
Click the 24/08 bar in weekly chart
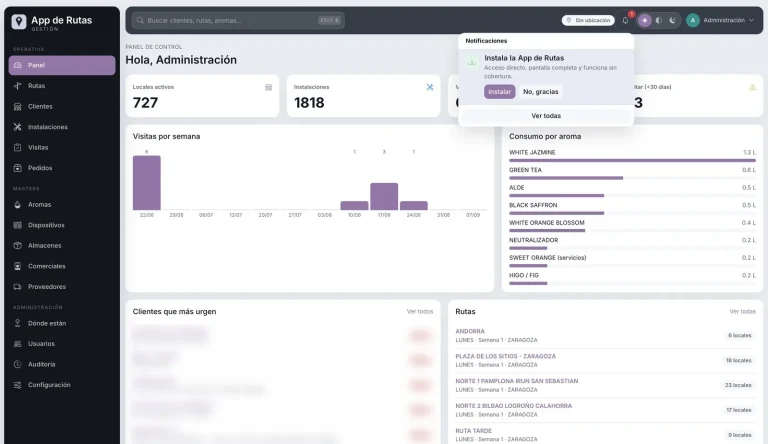click(414, 205)
